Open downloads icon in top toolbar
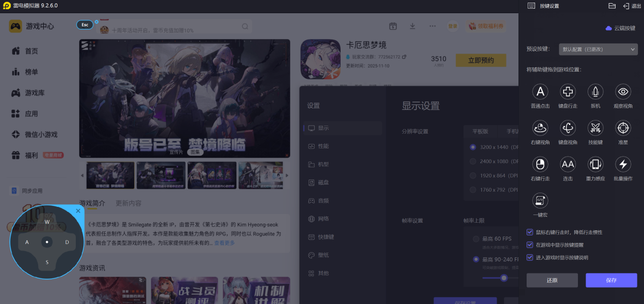Screen dimensions: 644x304 413,26
